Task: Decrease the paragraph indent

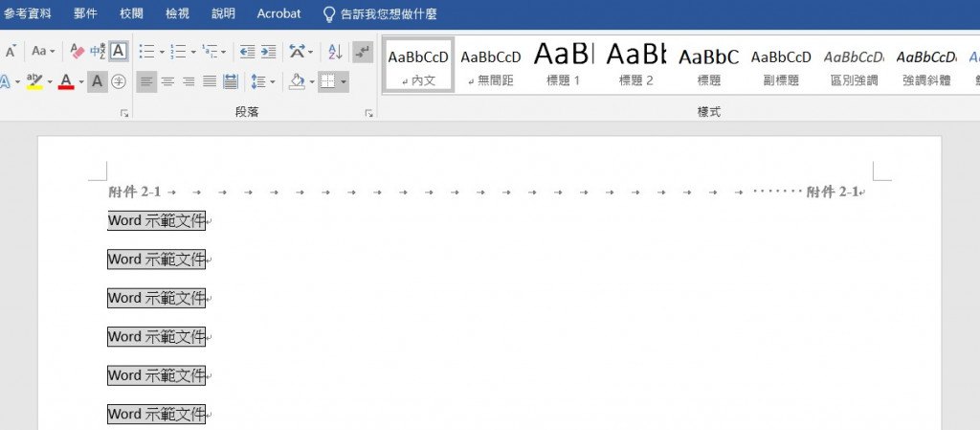Action: coord(248,52)
